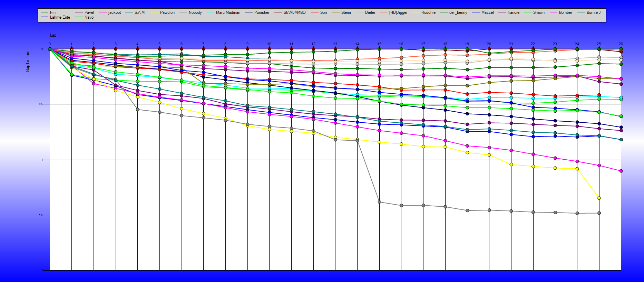Click the Nayo legend label
This screenshot has width=644, height=282.
pos(89,17)
